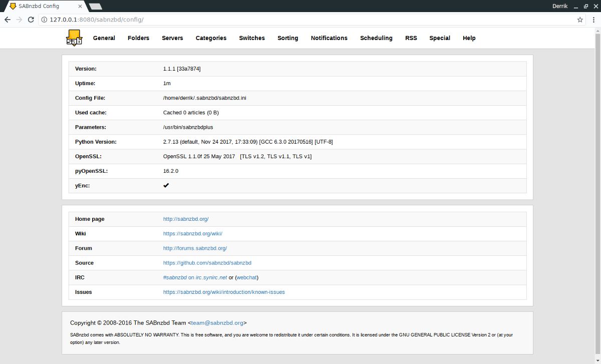Open the Categories config section
Viewport: 601px width, 364px height.
[211, 38]
